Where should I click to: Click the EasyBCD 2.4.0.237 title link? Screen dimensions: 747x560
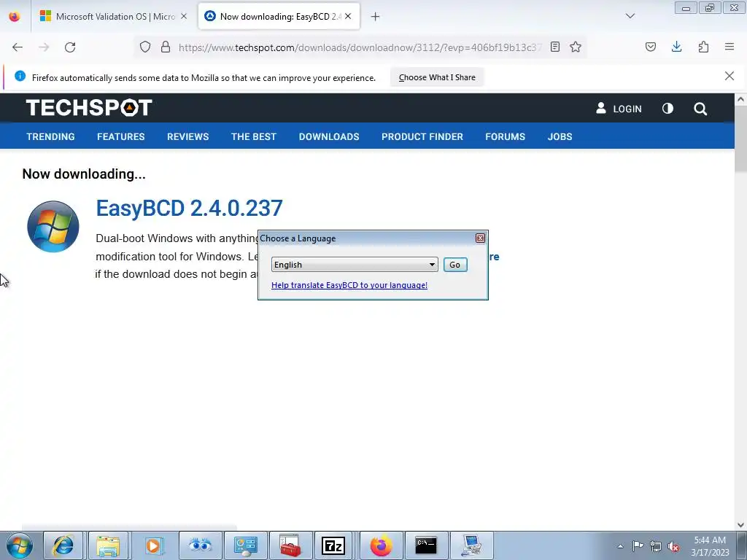(189, 208)
